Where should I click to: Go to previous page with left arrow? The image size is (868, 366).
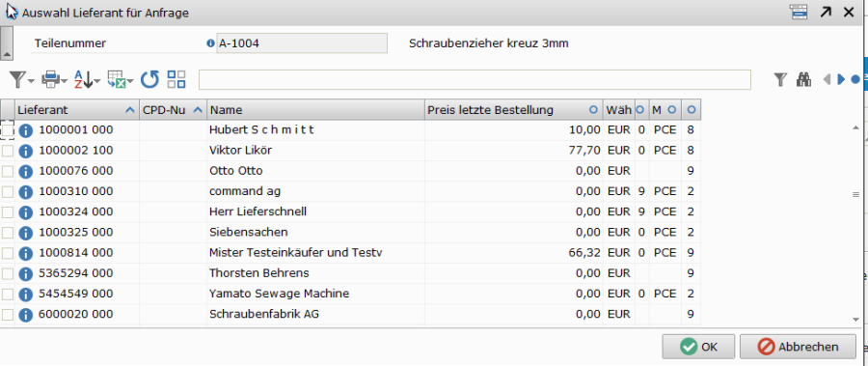(x=827, y=80)
